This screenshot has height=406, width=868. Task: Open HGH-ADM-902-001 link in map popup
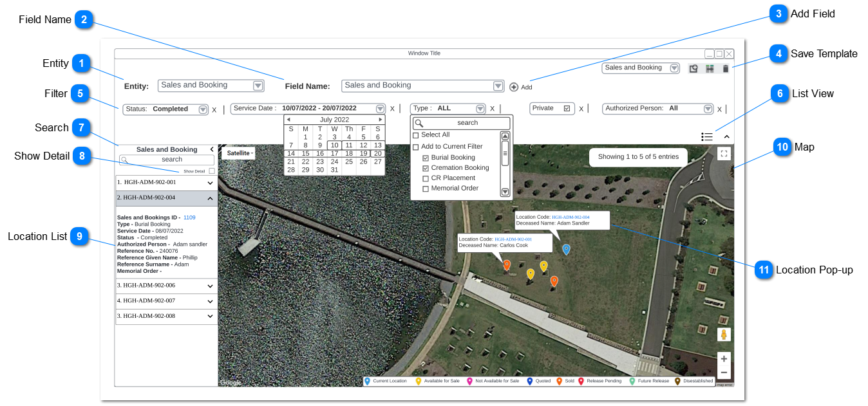pos(513,239)
